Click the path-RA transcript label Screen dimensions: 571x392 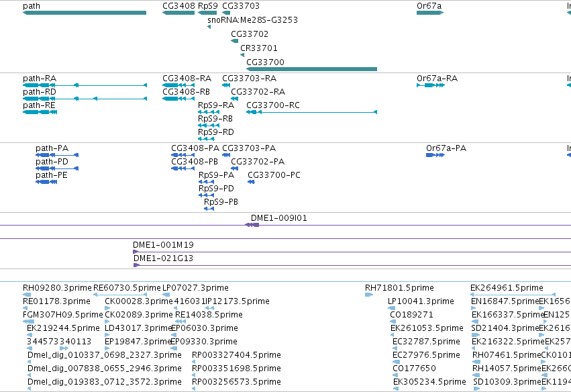tap(40, 79)
